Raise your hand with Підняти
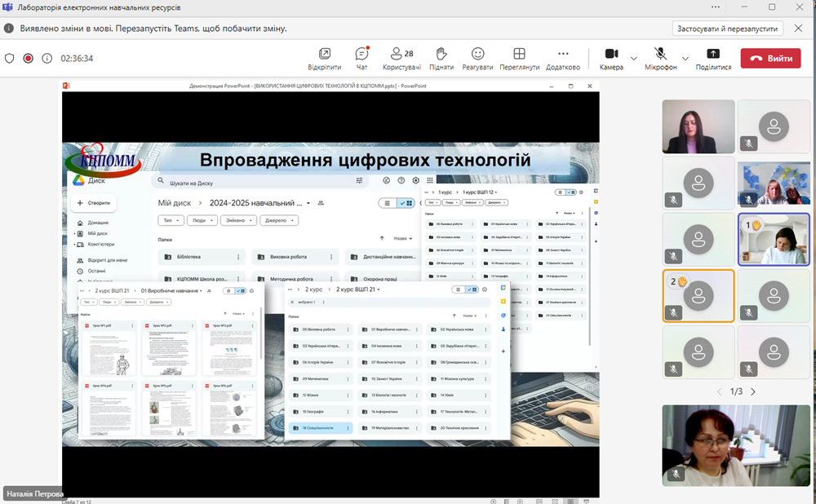 441,58
